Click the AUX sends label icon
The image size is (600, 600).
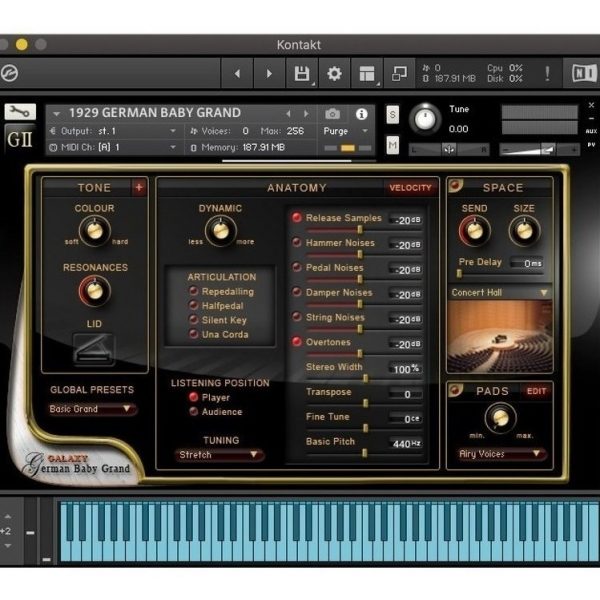(x=591, y=131)
